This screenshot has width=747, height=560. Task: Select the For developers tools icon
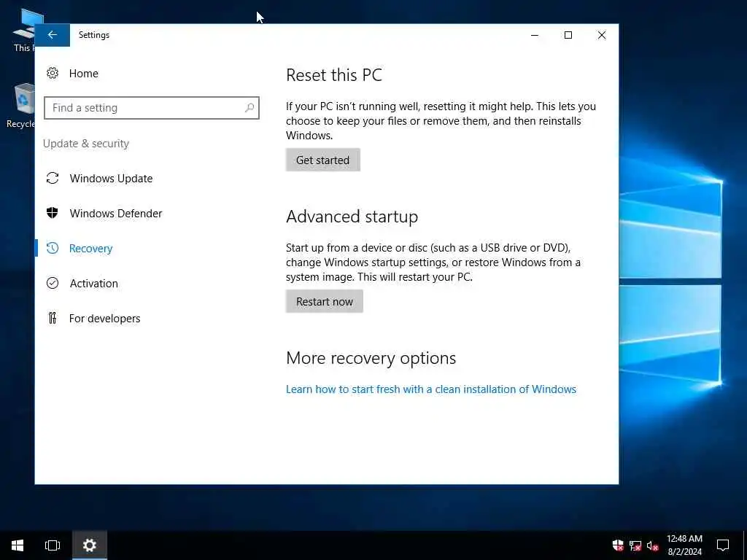click(x=53, y=318)
